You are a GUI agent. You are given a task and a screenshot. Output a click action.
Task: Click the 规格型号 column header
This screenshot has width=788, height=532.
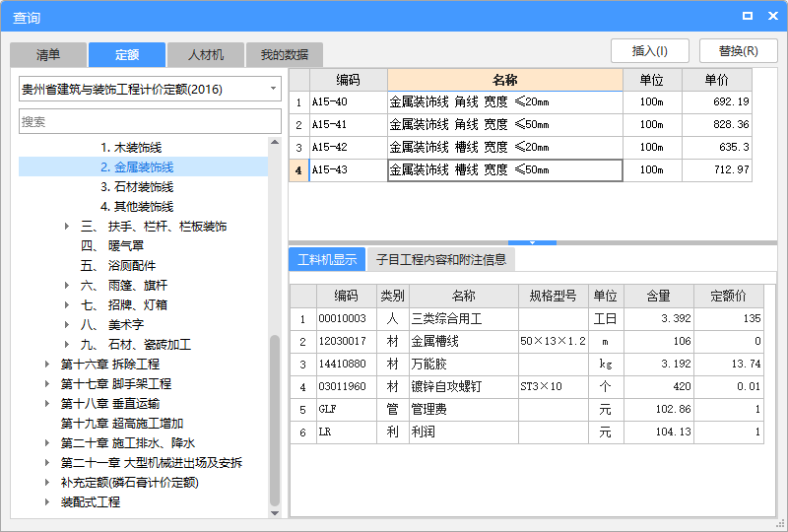click(x=554, y=296)
